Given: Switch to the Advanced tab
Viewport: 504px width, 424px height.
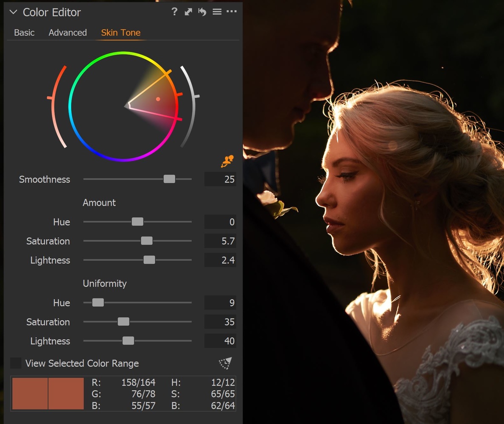Looking at the screenshot, I should tap(67, 33).
